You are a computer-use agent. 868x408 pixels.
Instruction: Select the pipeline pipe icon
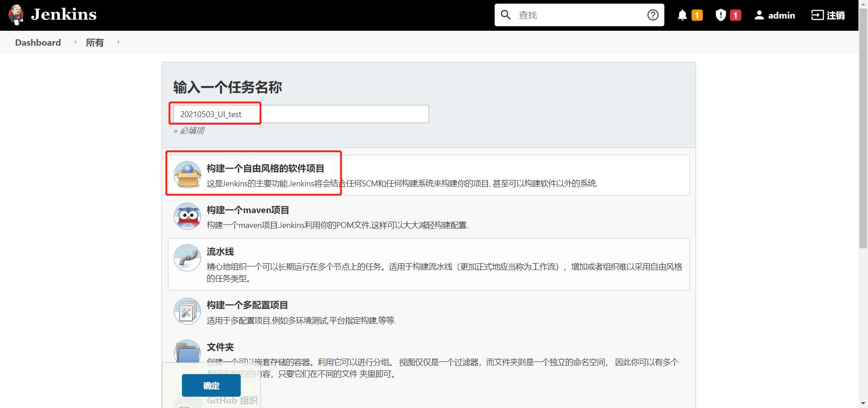point(187,258)
